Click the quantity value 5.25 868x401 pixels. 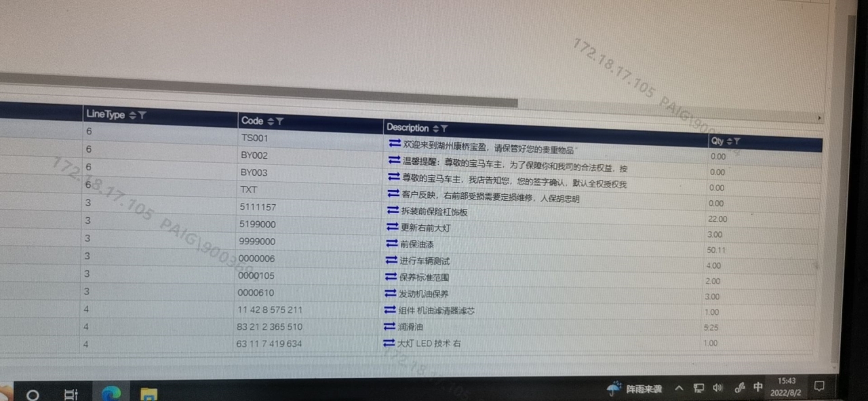[x=711, y=326]
